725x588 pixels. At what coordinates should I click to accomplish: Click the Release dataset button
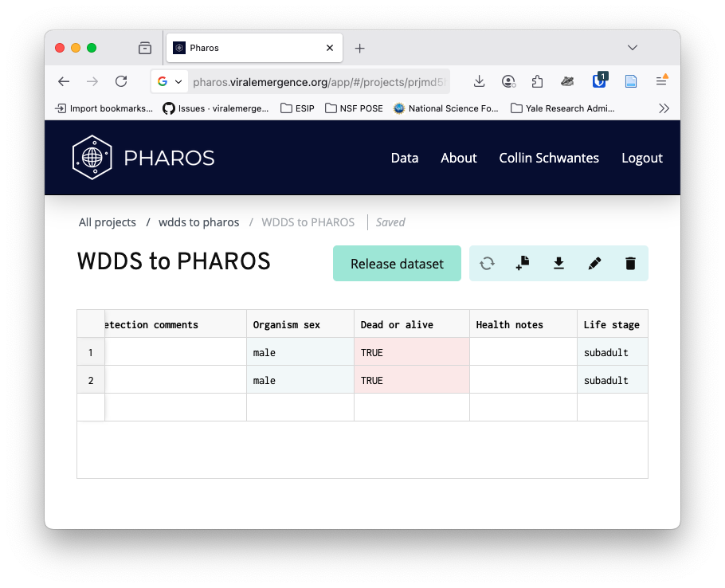pyautogui.click(x=397, y=263)
